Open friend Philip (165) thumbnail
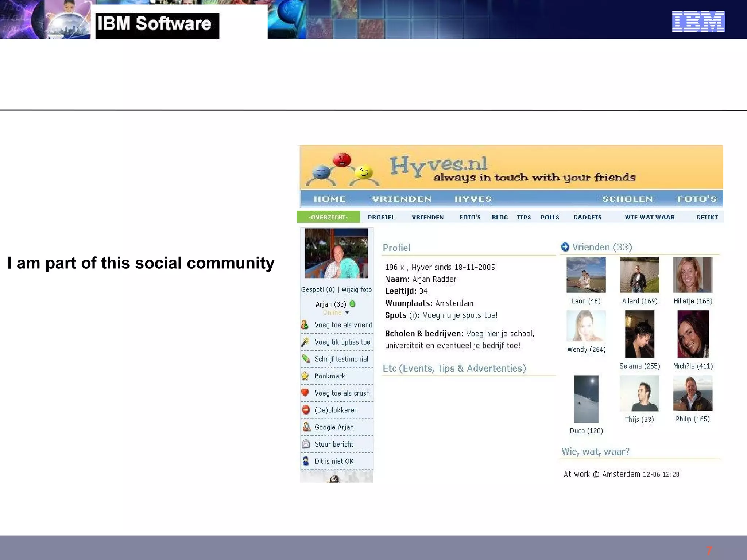747x560 pixels. (x=693, y=393)
